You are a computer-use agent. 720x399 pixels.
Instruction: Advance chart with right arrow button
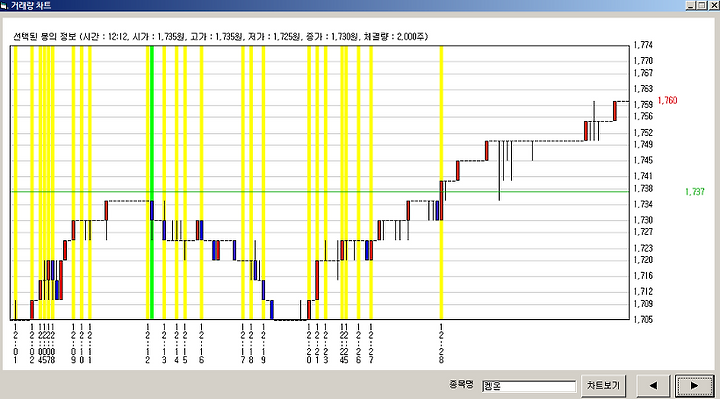pos(695,386)
